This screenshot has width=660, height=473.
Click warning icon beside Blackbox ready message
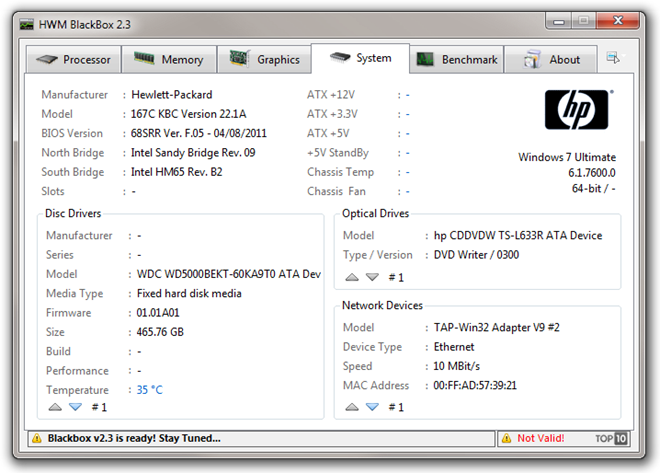[x=37, y=438]
